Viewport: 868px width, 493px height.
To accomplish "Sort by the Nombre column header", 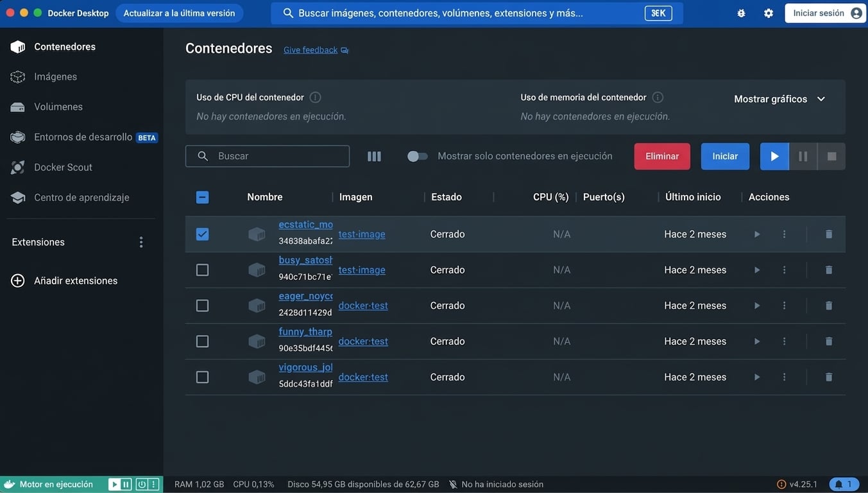I will (265, 197).
